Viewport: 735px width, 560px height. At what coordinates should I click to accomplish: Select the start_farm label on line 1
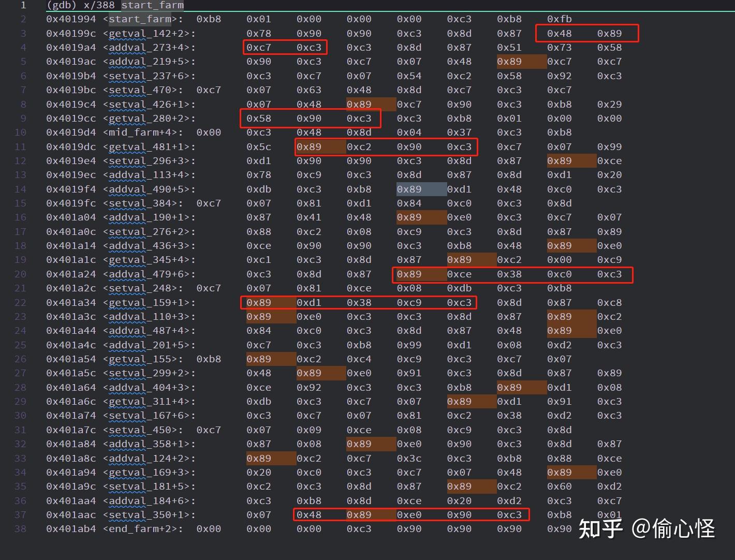tap(152, 6)
